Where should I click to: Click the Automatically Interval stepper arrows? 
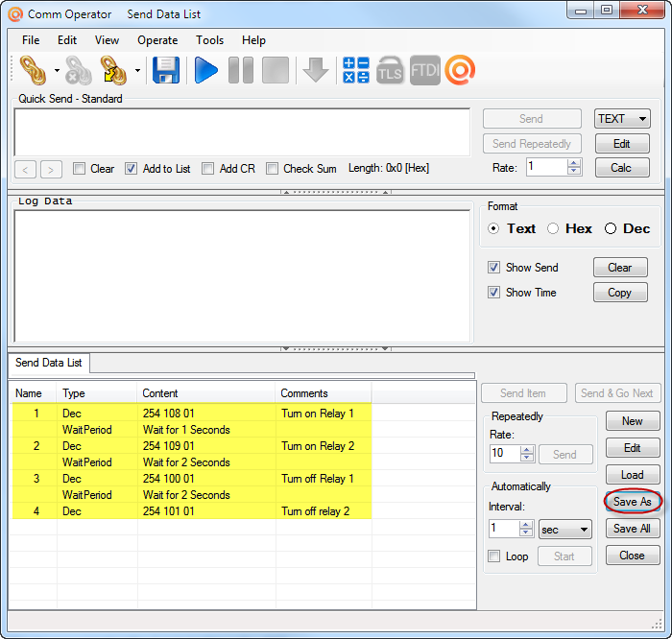[526, 529]
